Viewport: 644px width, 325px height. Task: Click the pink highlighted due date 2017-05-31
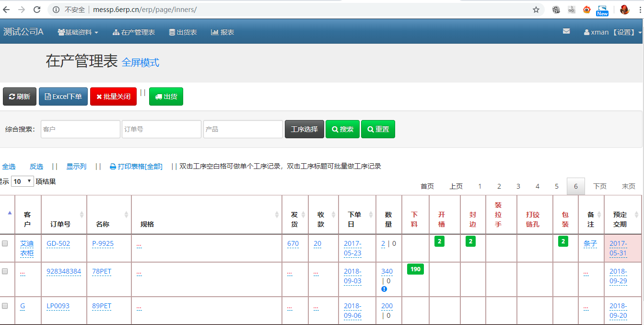[x=618, y=248]
